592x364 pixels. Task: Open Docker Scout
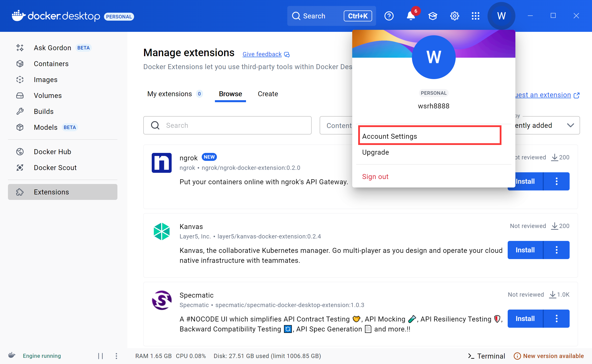(55, 167)
